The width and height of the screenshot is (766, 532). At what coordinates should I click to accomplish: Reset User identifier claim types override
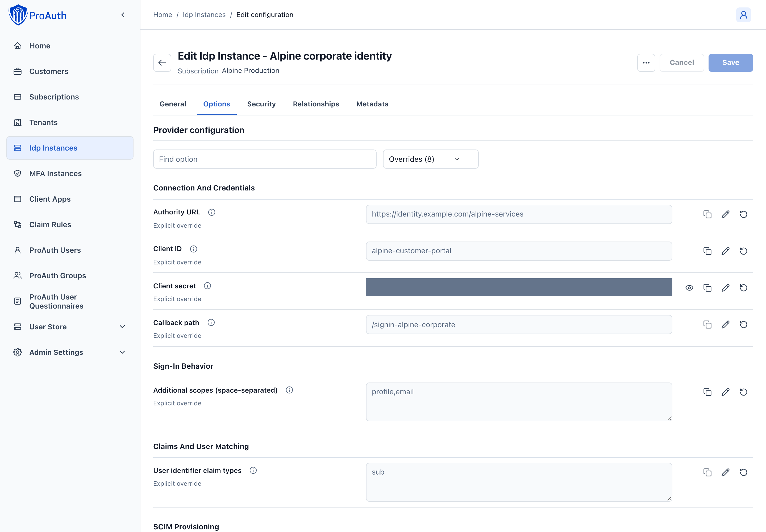[x=743, y=472]
